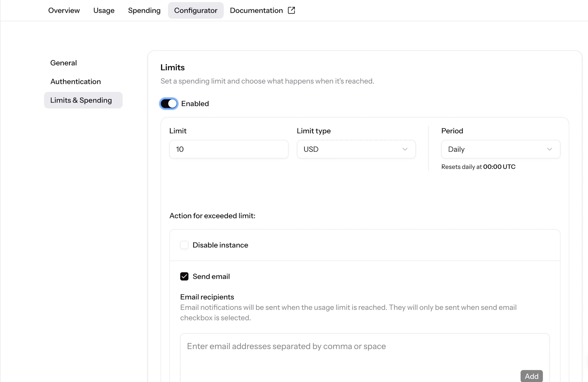Open the Documentation link
Screen dimensions: 588x382
(262, 10)
